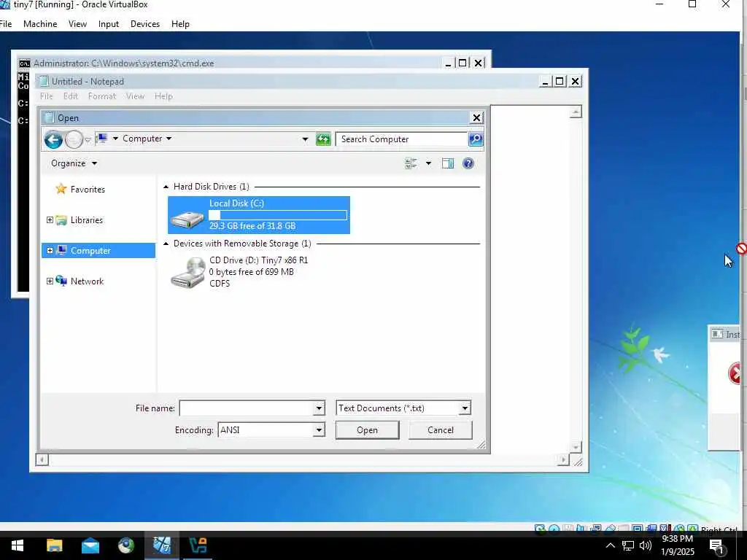
Task: Click the Forward arrow in Open dialog
Action: [x=74, y=139]
